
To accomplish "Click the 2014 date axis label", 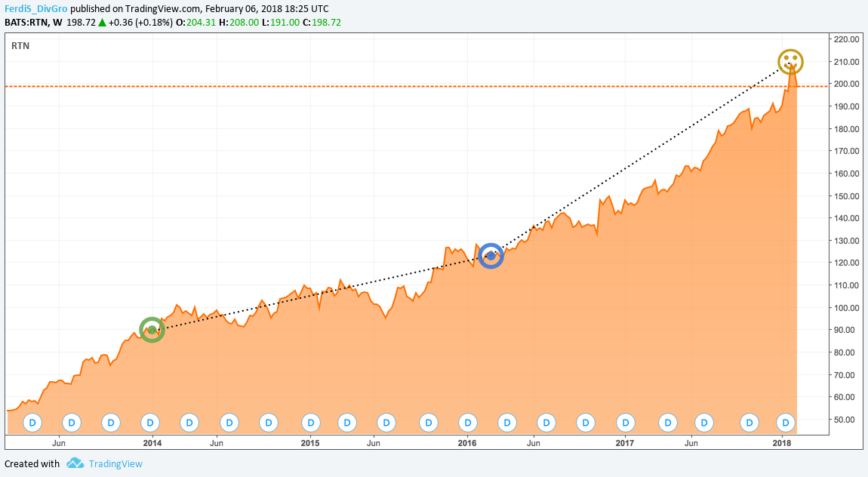I will coord(152,443).
